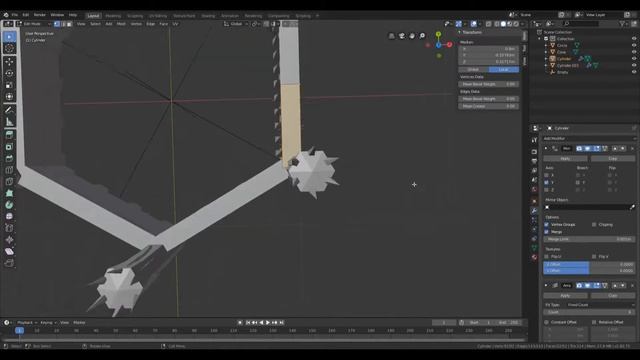Open the Add Modifier dropdown
This screenshot has height=360, width=640.
pyautogui.click(x=589, y=138)
